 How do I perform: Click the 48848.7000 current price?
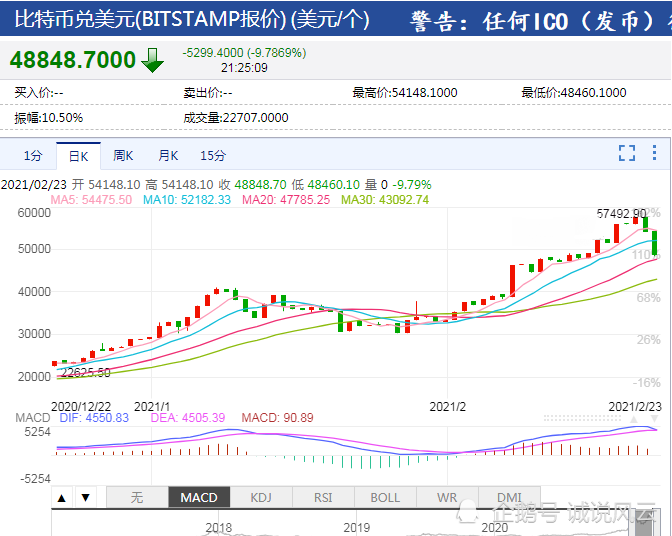(x=72, y=60)
